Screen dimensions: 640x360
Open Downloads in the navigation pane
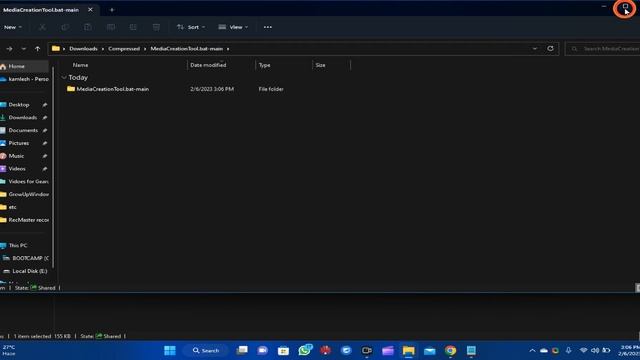point(22,118)
